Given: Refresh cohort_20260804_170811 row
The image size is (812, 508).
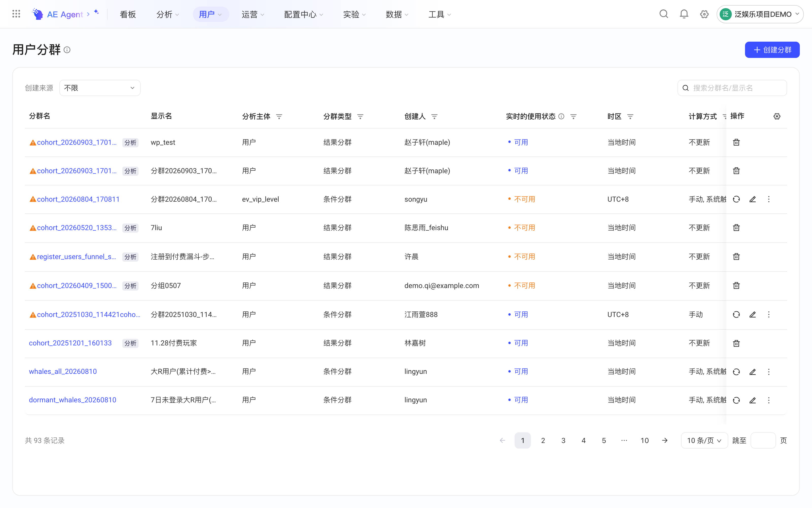Looking at the screenshot, I should pos(736,199).
